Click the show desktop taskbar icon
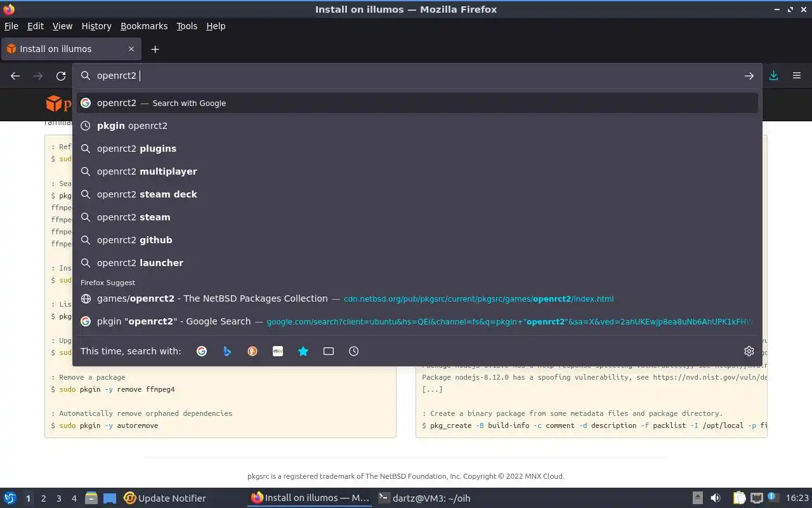 click(x=110, y=498)
